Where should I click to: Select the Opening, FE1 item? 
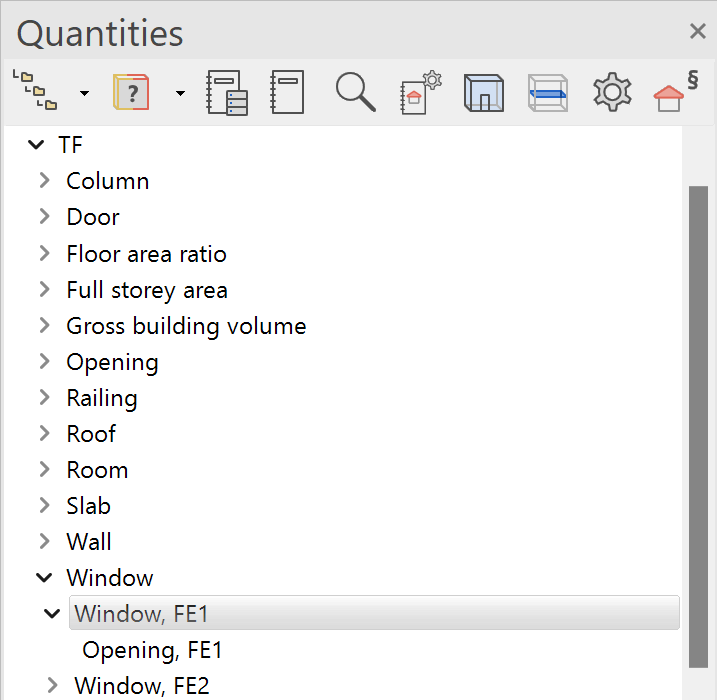click(x=152, y=650)
